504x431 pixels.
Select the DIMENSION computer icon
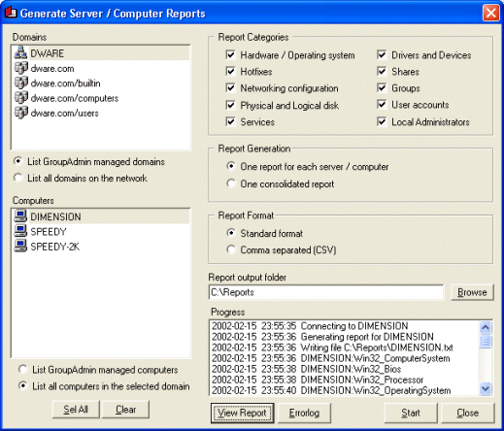pyautogui.click(x=20, y=216)
